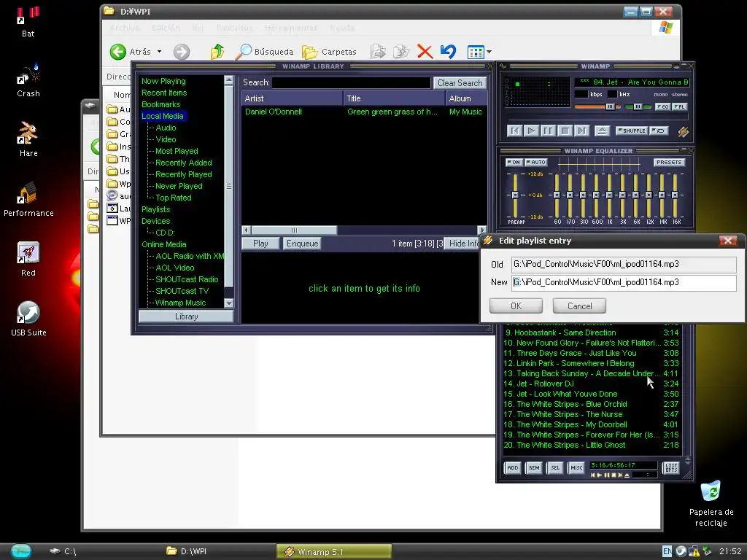Select Now Playing in library tree
This screenshot has height=560, width=747.
[163, 81]
